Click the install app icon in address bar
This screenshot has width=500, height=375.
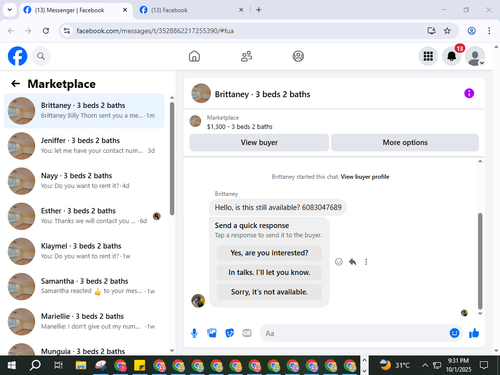(431, 31)
